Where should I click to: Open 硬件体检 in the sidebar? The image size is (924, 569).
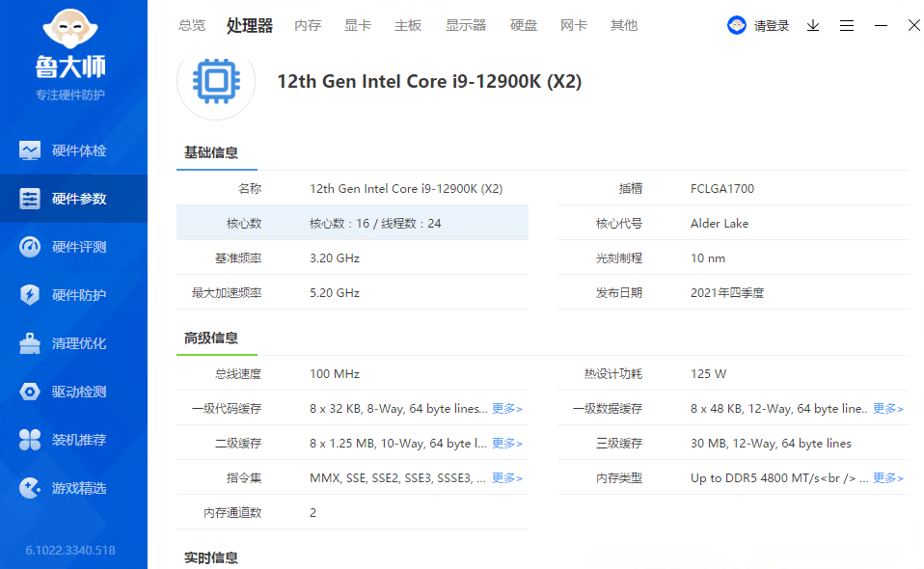coord(73,150)
